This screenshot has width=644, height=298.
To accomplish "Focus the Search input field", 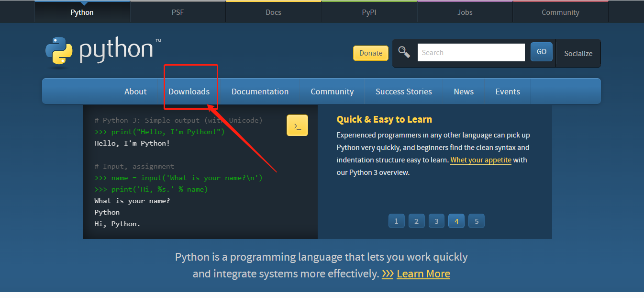I will (471, 52).
